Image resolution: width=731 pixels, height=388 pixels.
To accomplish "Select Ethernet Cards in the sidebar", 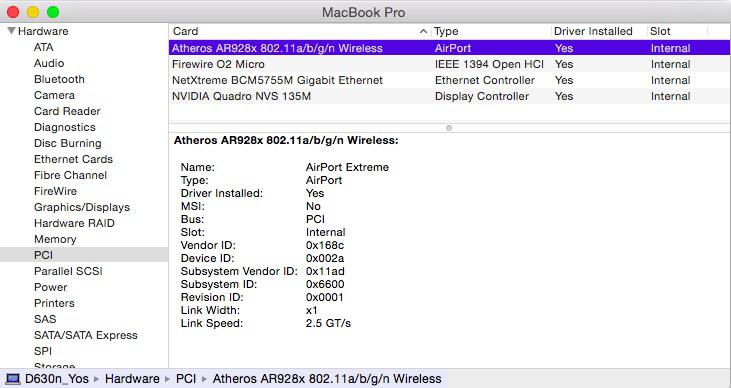I will [73, 159].
